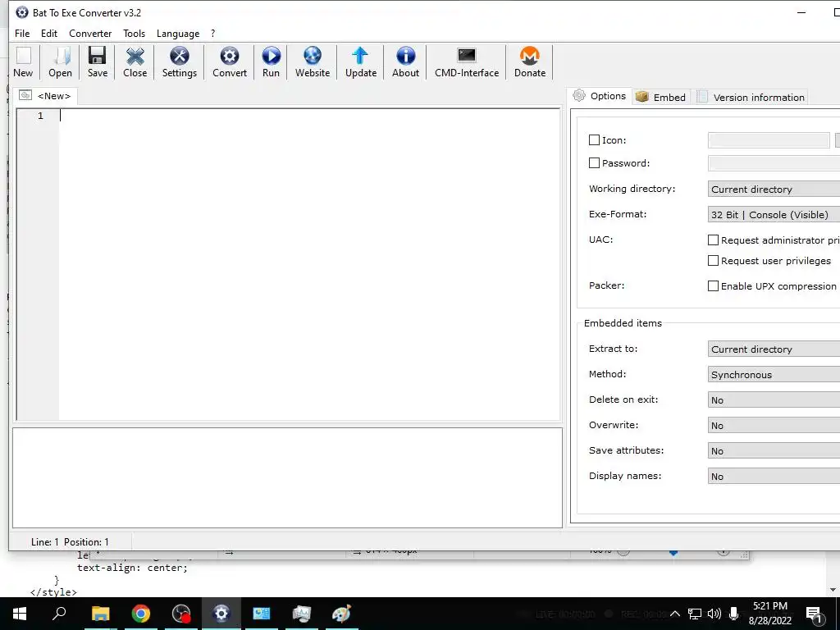Click the taskbar volume speaker icon
The height and width of the screenshot is (630, 840).
click(x=714, y=614)
